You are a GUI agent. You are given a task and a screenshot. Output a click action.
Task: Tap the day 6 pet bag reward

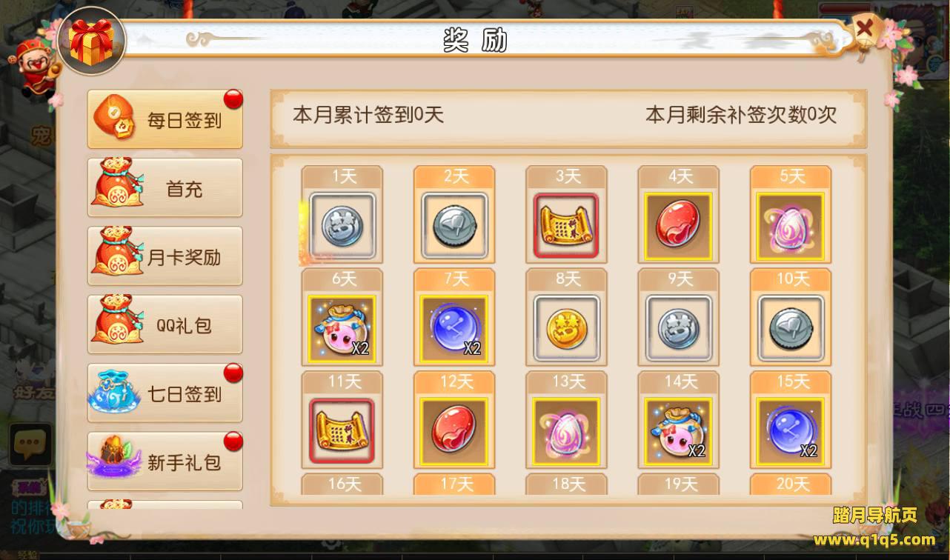[x=342, y=328]
